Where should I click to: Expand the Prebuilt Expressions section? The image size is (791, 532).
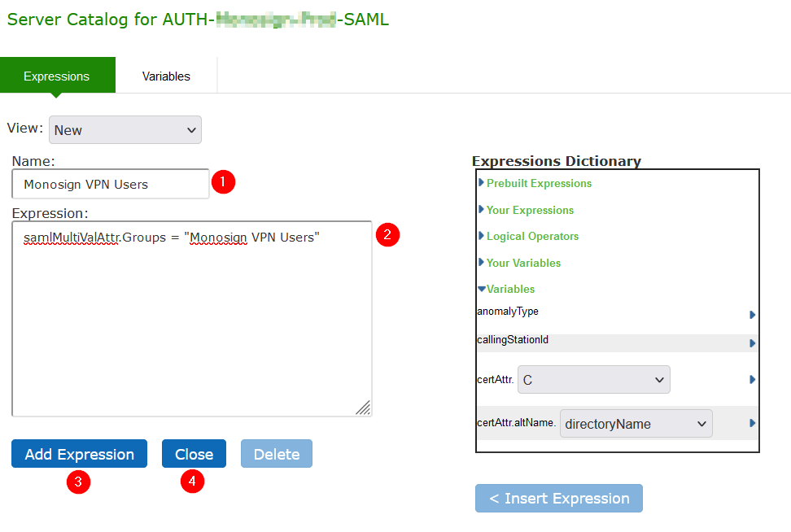tap(538, 183)
